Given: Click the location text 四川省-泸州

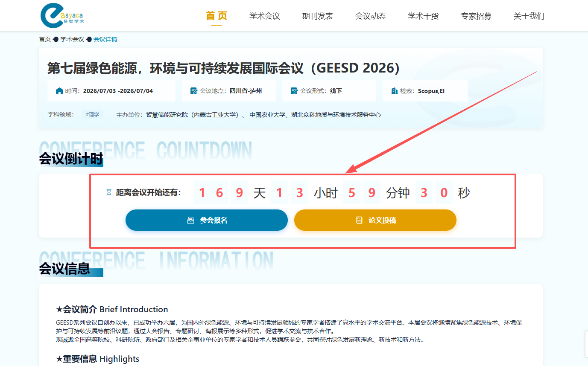Looking at the screenshot, I should tap(246, 91).
